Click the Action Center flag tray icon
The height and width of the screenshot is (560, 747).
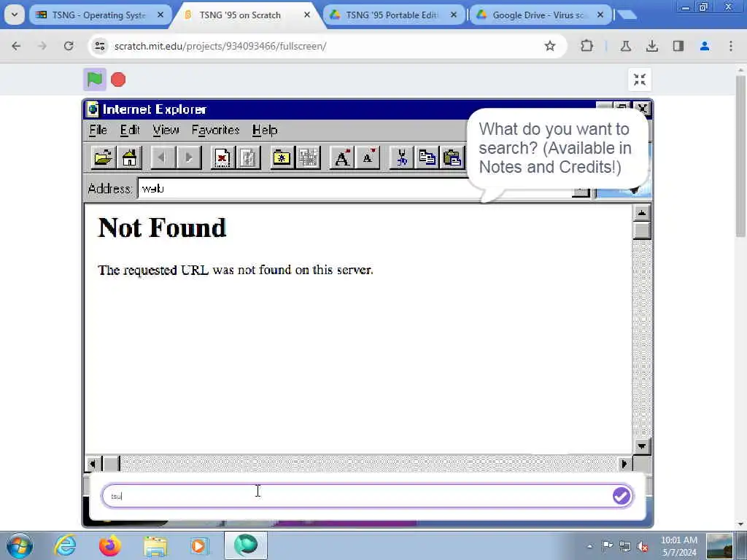point(608,546)
